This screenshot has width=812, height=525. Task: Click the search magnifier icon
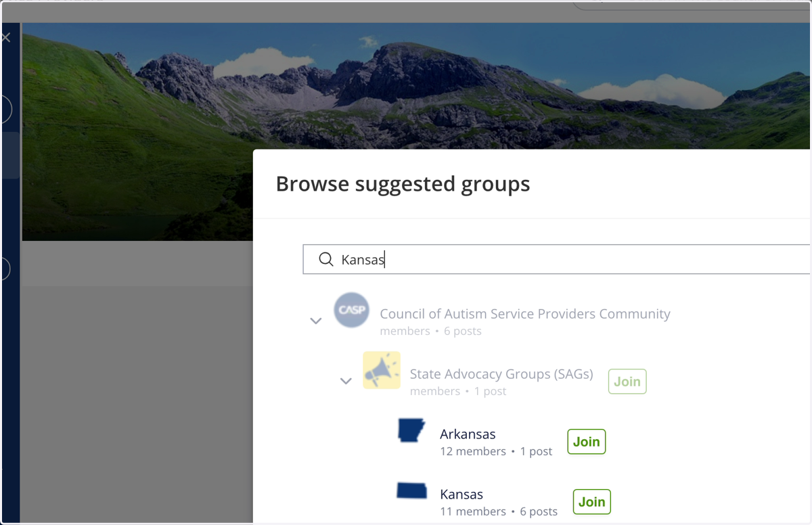point(325,260)
